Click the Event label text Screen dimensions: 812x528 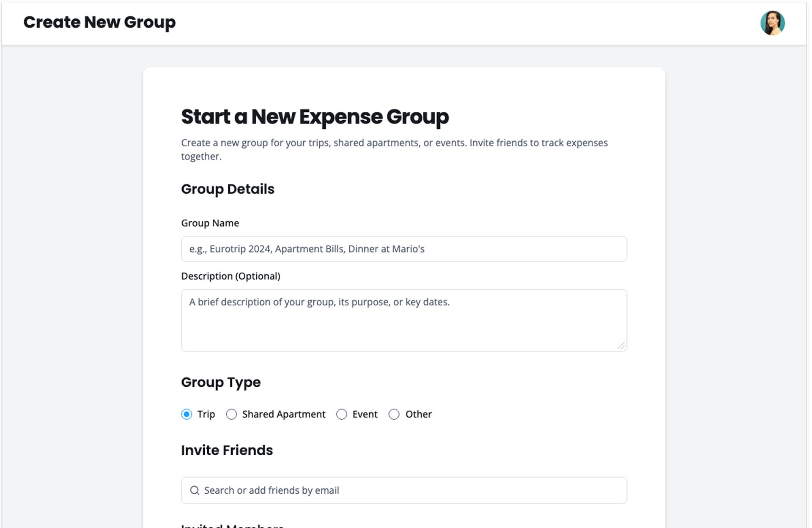click(x=365, y=414)
